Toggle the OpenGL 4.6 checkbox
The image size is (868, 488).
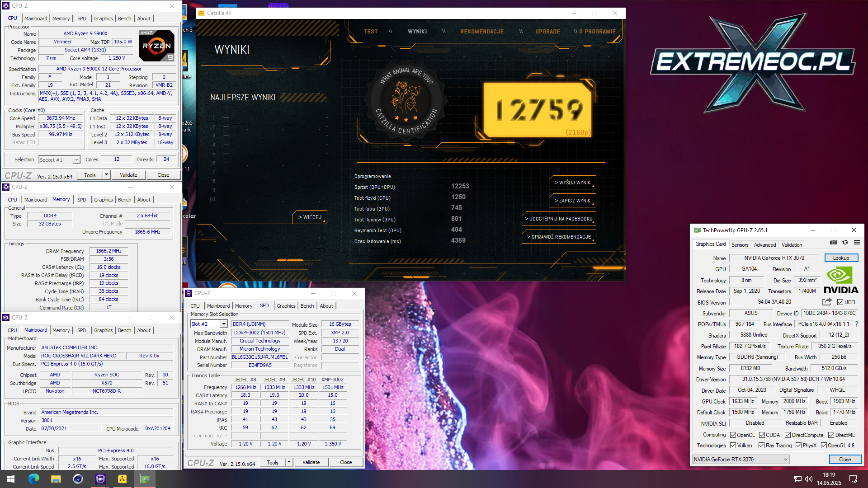coord(824,445)
